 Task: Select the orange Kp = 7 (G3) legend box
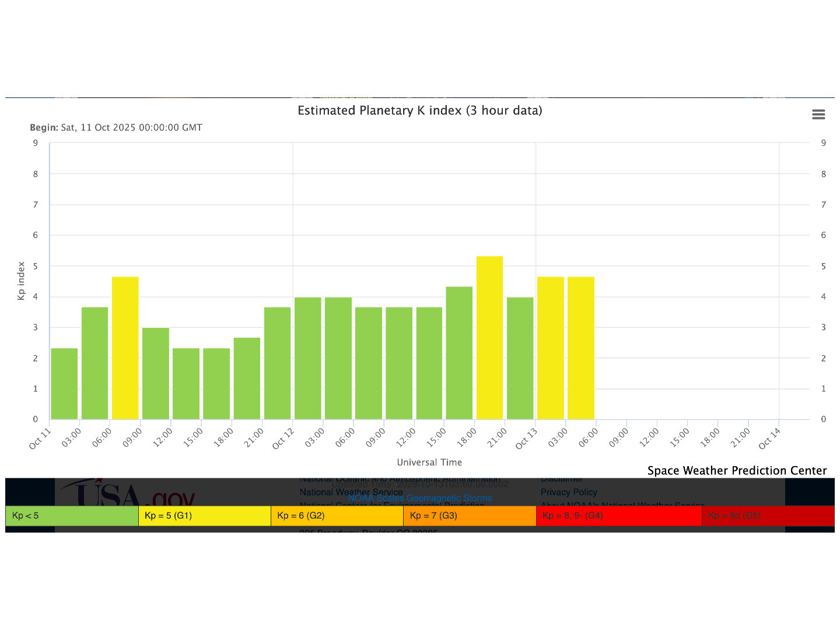coord(469,516)
